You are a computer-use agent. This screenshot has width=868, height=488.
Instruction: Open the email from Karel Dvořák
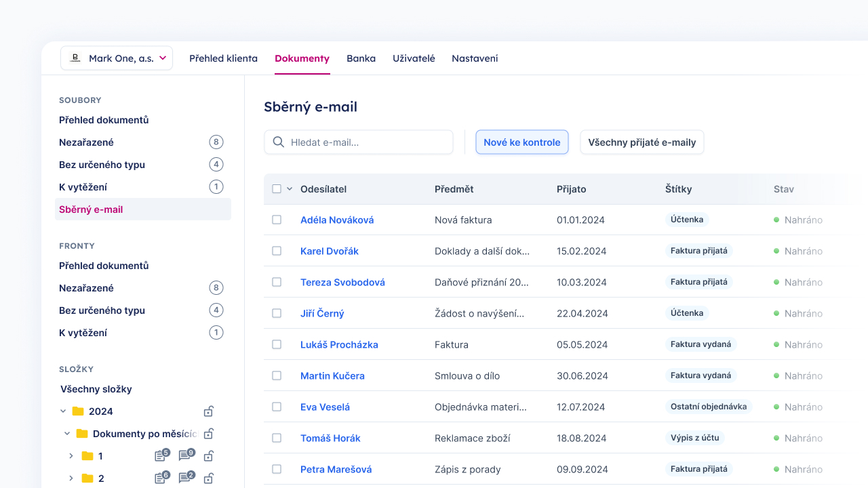(329, 251)
